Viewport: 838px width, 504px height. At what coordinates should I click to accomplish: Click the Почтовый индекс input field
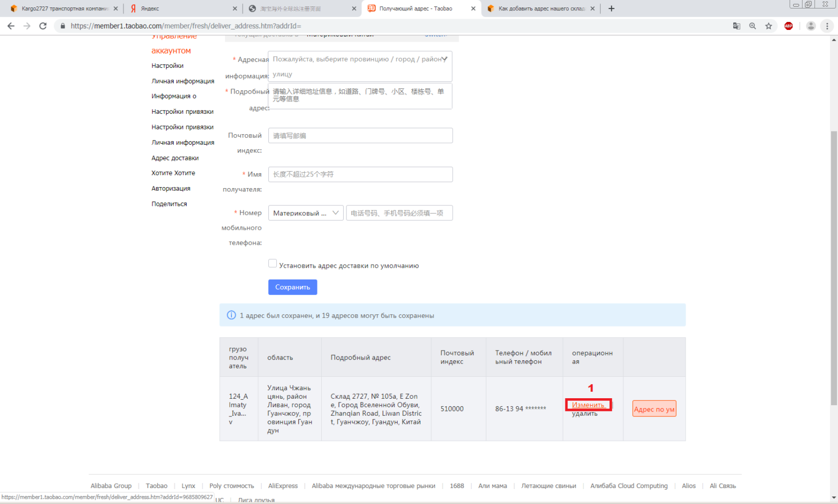pyautogui.click(x=360, y=136)
